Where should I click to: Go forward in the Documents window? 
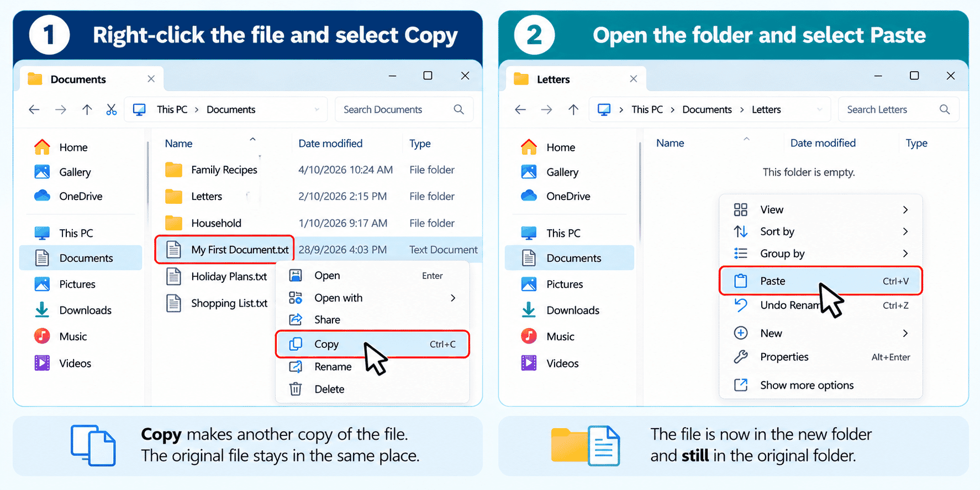(x=61, y=109)
